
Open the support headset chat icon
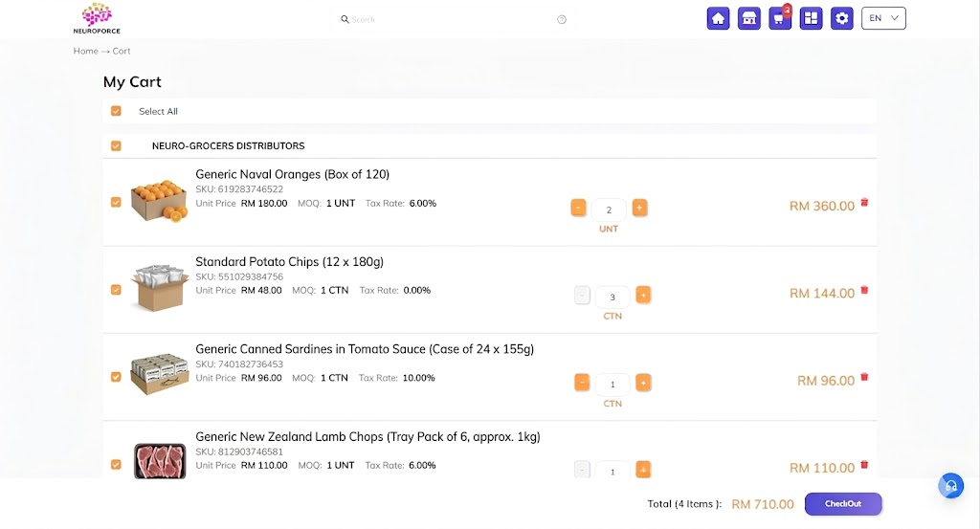pos(950,486)
